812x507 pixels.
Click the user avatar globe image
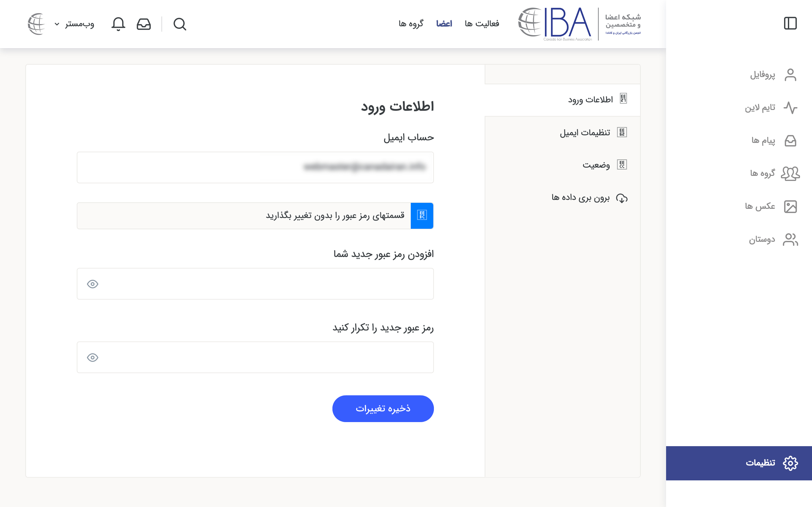[x=36, y=24]
